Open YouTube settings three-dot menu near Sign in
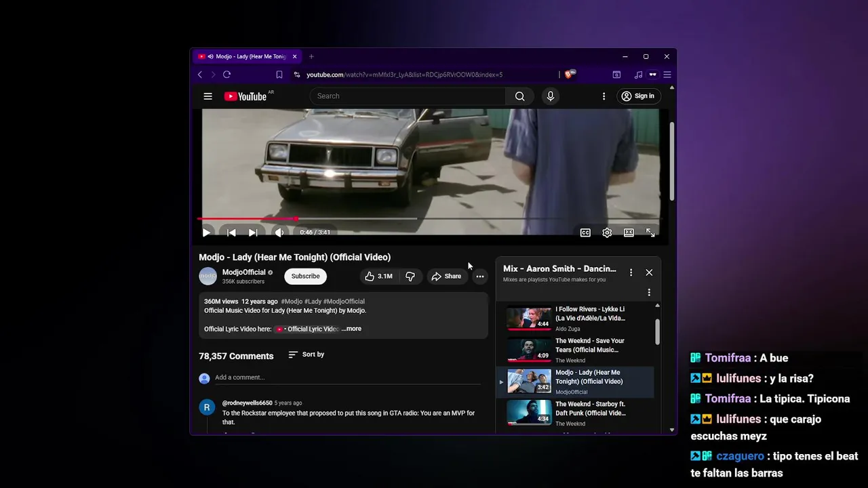 pyautogui.click(x=604, y=96)
